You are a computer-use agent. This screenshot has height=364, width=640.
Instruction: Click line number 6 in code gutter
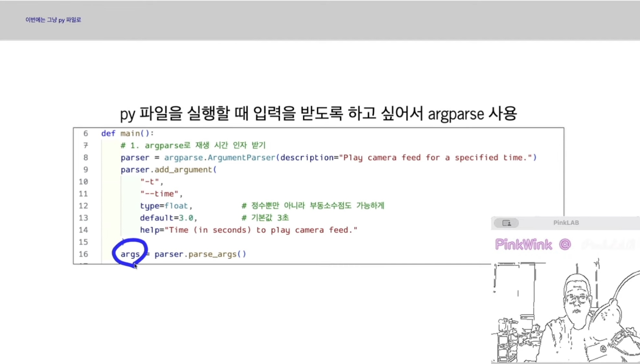click(86, 133)
